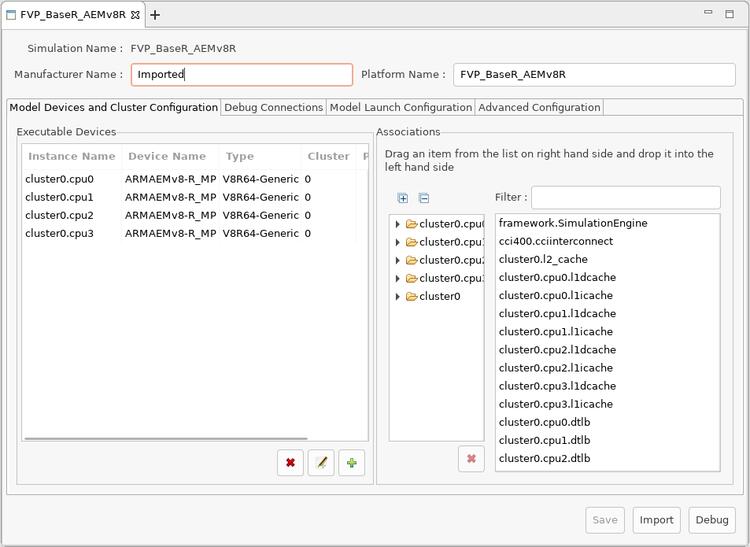Viewport: 750px width, 547px height.
Task: Select cci400.cciinterconnect in the associations list
Action: click(556, 241)
